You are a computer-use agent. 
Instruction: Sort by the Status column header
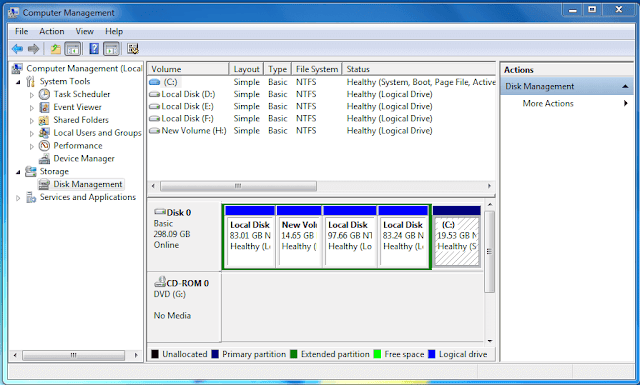[x=419, y=69]
